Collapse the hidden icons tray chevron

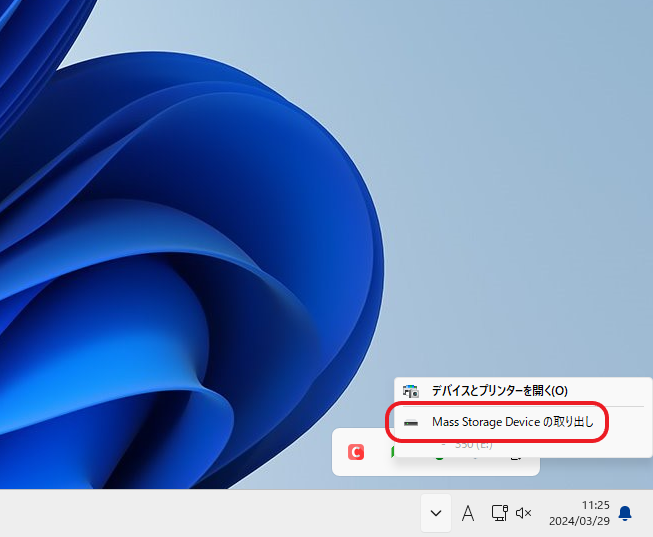click(436, 513)
